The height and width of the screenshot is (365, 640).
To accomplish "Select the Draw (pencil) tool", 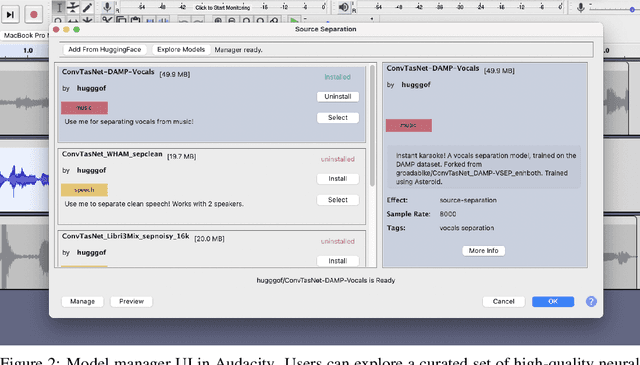I will 87,7.
